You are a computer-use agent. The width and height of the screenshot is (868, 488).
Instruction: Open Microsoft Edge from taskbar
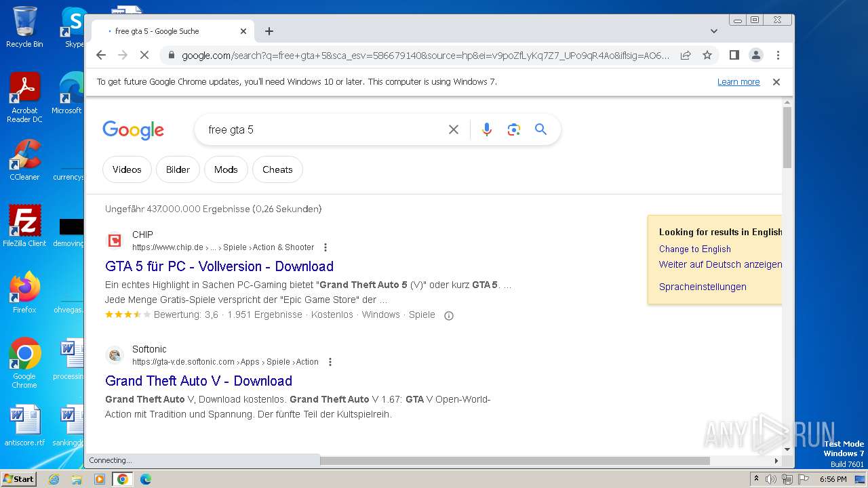(146, 479)
